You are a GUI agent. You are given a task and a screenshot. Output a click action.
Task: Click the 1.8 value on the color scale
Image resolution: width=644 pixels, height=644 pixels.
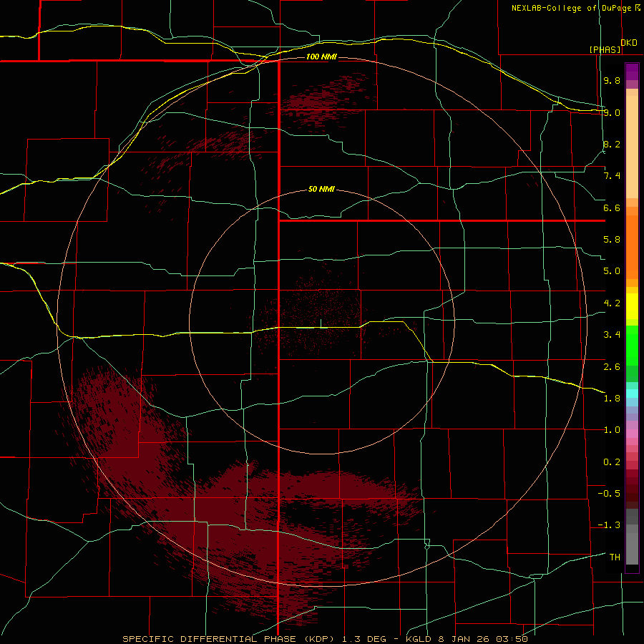pyautogui.click(x=612, y=399)
